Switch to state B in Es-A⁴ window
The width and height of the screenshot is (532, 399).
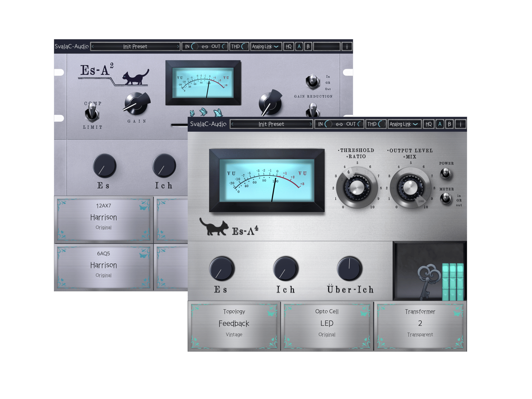[x=449, y=124]
